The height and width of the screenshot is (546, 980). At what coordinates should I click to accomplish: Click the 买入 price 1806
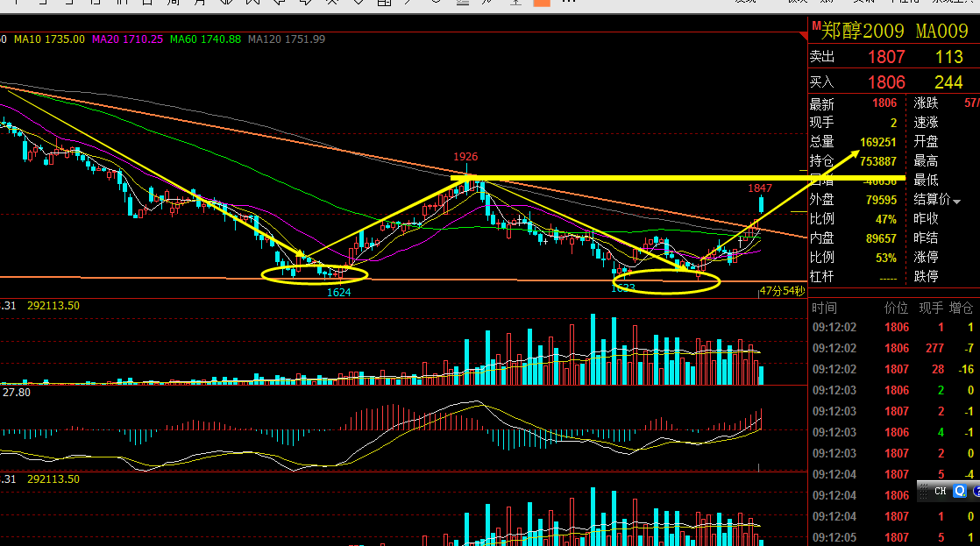[886, 82]
